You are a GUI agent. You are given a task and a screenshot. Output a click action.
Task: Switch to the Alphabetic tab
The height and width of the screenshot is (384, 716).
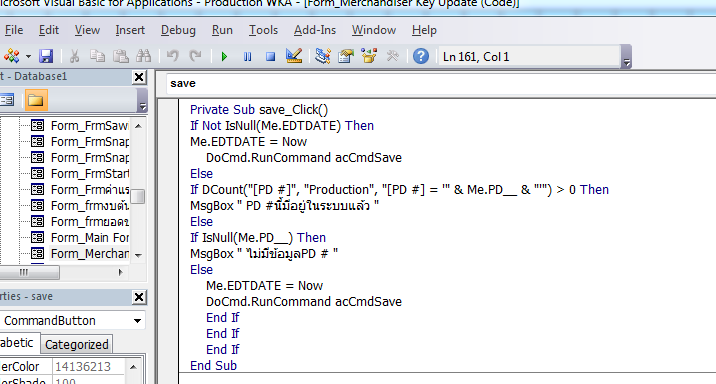point(17,343)
